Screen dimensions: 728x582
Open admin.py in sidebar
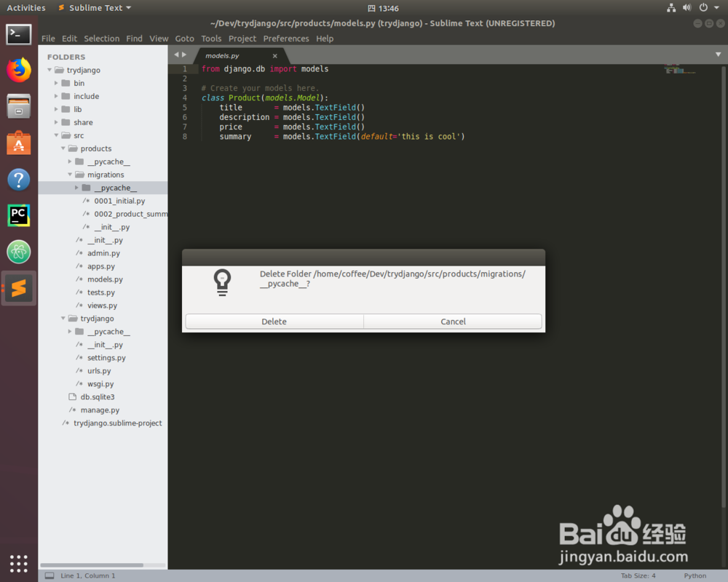[x=103, y=253]
